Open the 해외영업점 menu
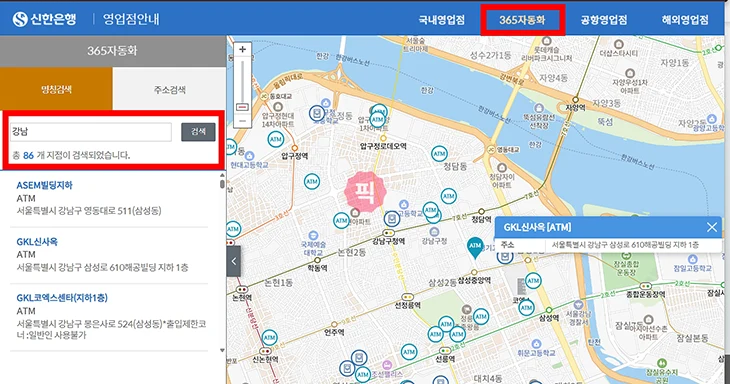Image resolution: width=730 pixels, height=384 pixels. (x=685, y=20)
